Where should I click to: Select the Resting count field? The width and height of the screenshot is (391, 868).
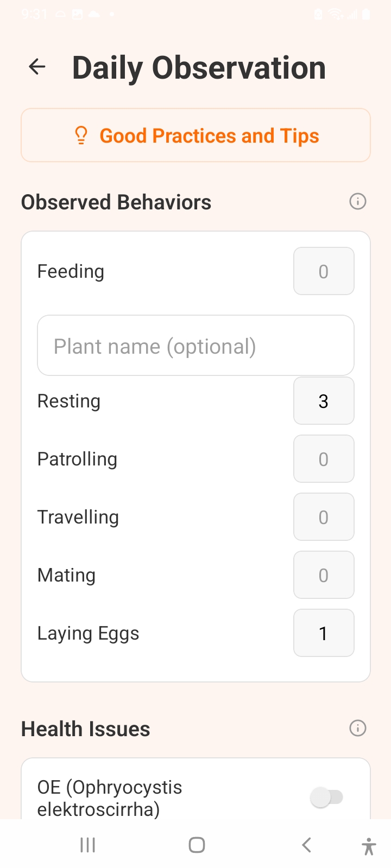click(324, 401)
